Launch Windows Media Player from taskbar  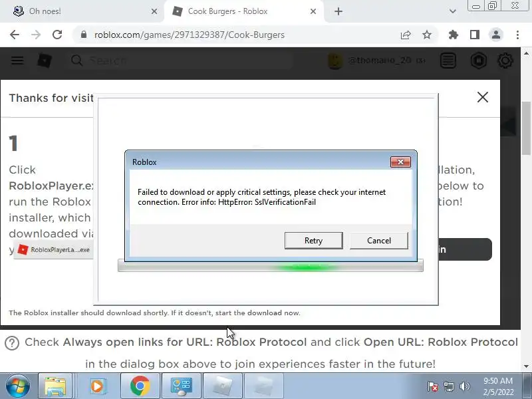[x=97, y=386]
